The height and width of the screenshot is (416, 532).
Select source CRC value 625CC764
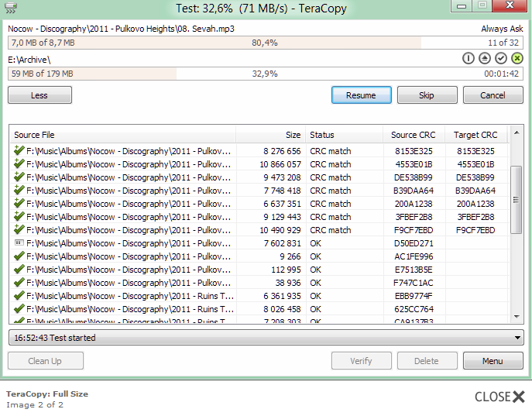click(x=414, y=309)
